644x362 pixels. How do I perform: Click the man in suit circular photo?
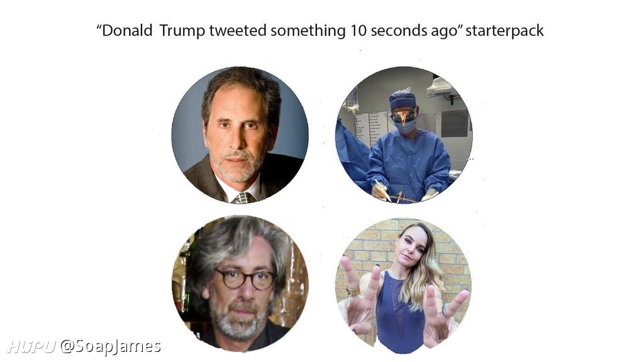click(x=240, y=135)
